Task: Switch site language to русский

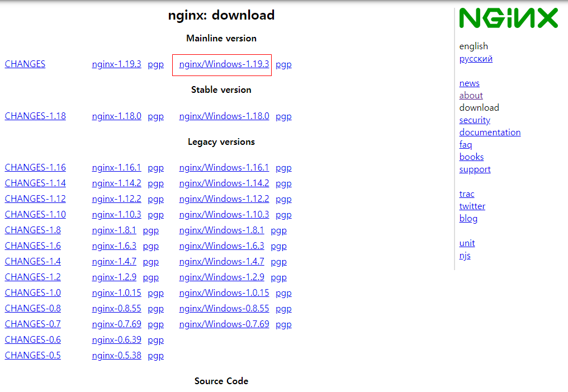Action: pyautogui.click(x=476, y=59)
